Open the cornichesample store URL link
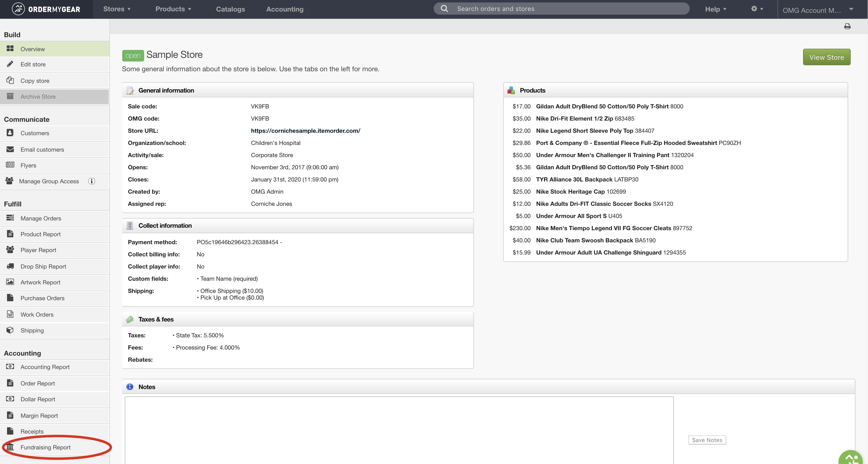868x464 pixels. point(306,131)
